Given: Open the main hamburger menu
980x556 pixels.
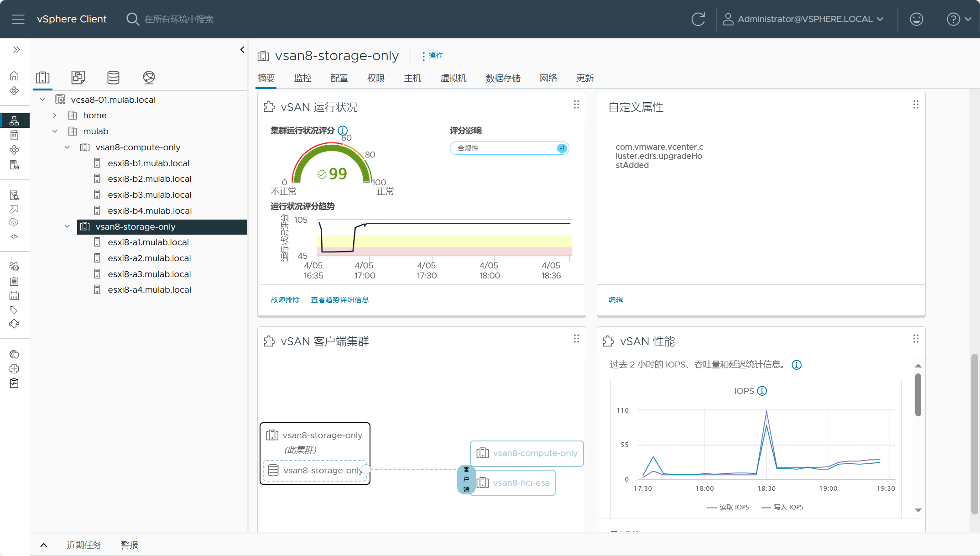Looking at the screenshot, I should click(x=18, y=19).
